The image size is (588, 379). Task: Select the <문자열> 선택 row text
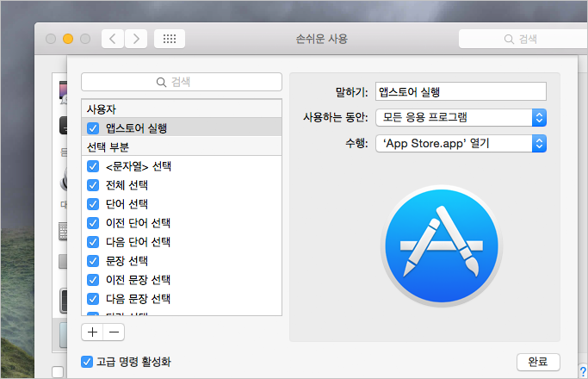pyautogui.click(x=139, y=166)
